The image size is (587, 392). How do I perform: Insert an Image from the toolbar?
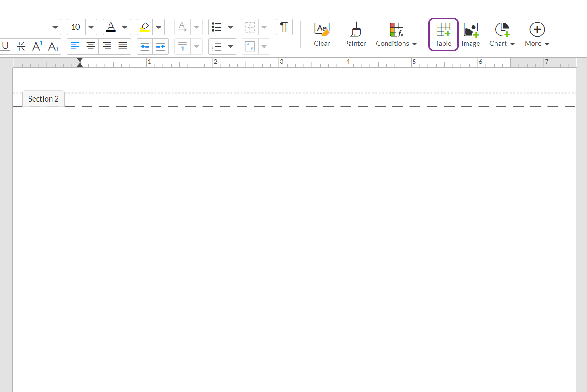(x=471, y=34)
